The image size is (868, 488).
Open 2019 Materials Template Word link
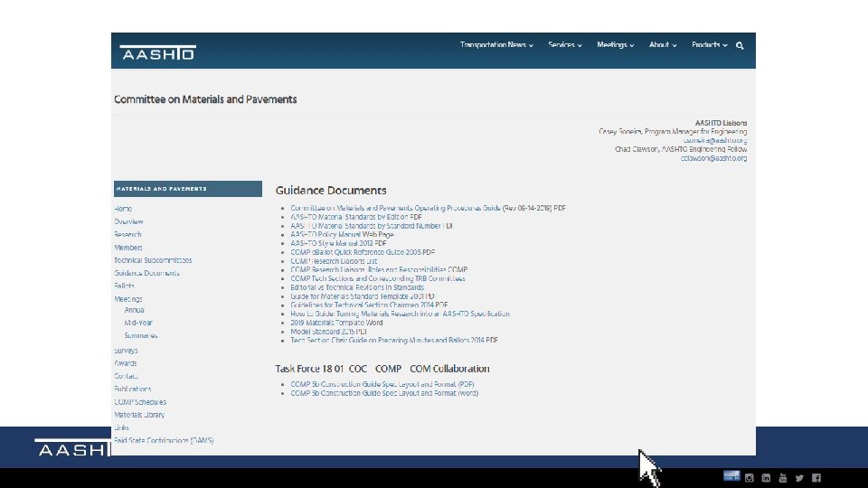point(336,323)
